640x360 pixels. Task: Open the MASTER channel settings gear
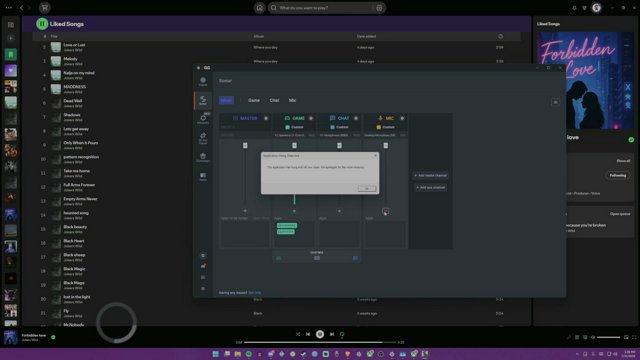[266, 118]
